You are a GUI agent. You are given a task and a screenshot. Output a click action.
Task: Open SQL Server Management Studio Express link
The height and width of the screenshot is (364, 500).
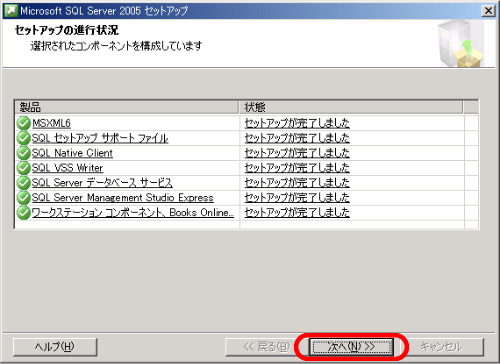tap(123, 198)
